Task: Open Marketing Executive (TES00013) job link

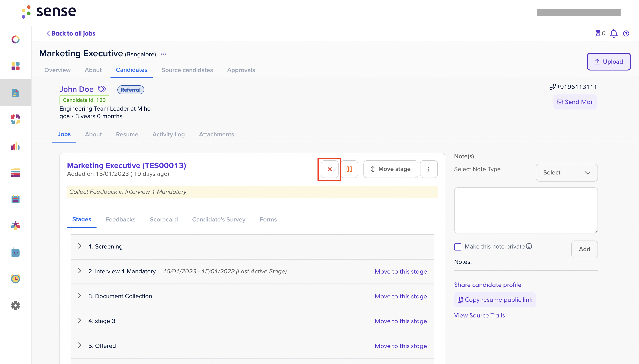Action: point(127,165)
